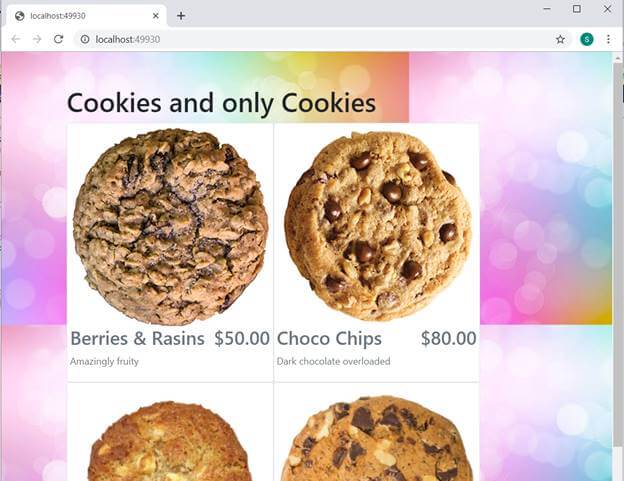Click the Cookies and only Cookies heading
The image size is (624, 481).
tap(221, 103)
